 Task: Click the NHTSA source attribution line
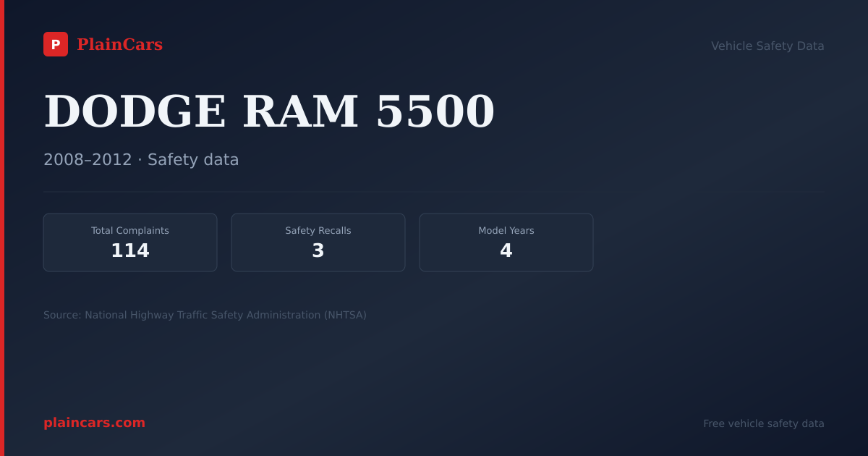(205, 315)
